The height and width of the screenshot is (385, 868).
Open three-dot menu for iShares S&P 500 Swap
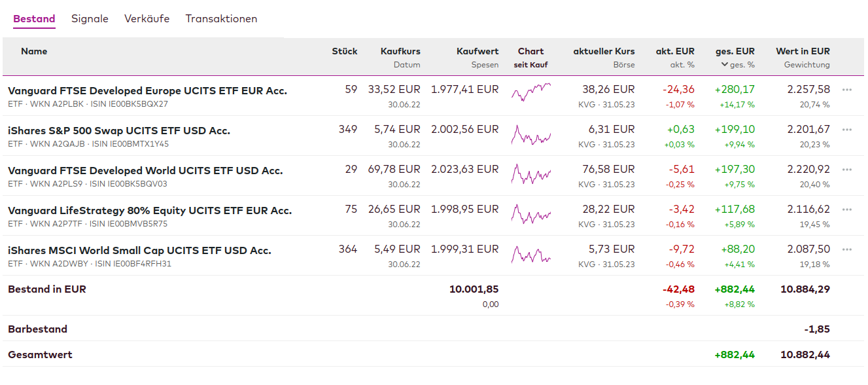click(x=847, y=130)
